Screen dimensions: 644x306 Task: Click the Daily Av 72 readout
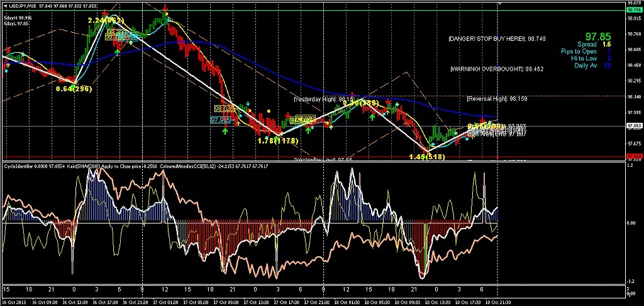592,66
